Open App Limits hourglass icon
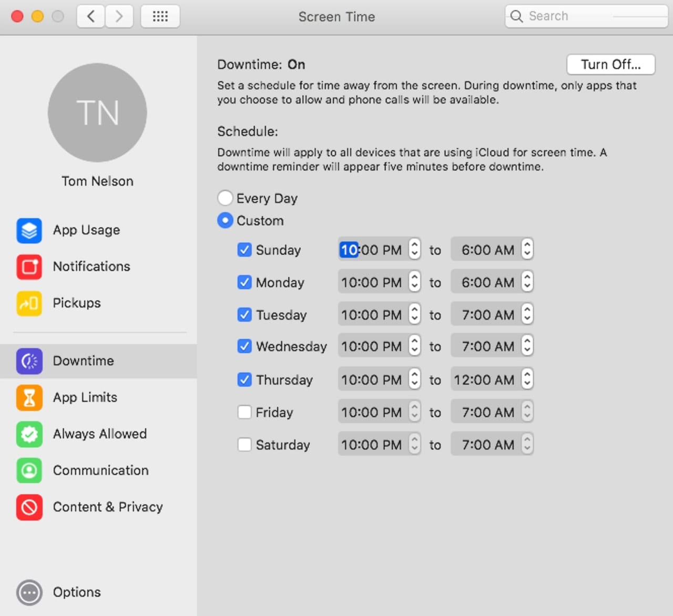Viewport: 673px width, 616px height. pos(29,397)
